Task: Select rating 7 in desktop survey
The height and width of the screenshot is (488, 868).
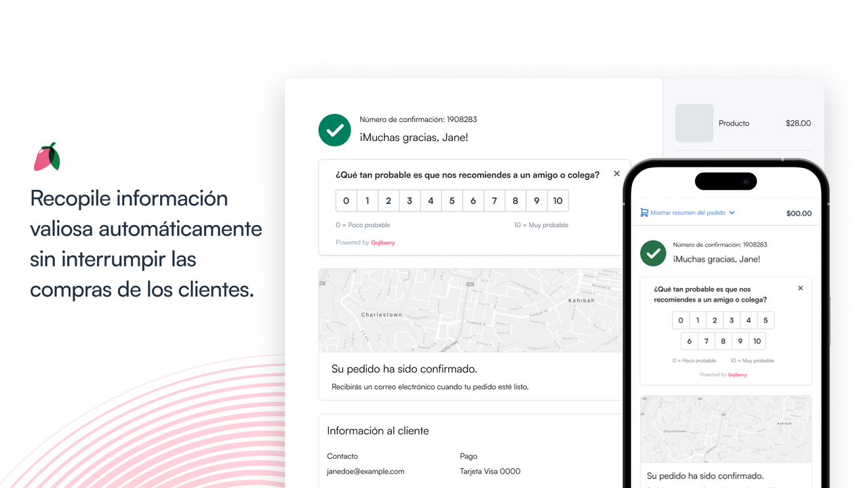Action: pos(494,201)
